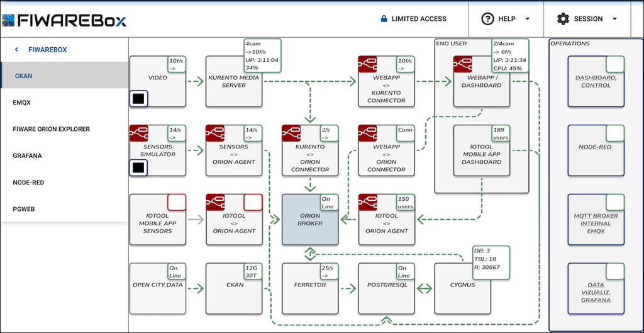Click the session gear icon
The height and width of the screenshot is (333, 644).
563,19
